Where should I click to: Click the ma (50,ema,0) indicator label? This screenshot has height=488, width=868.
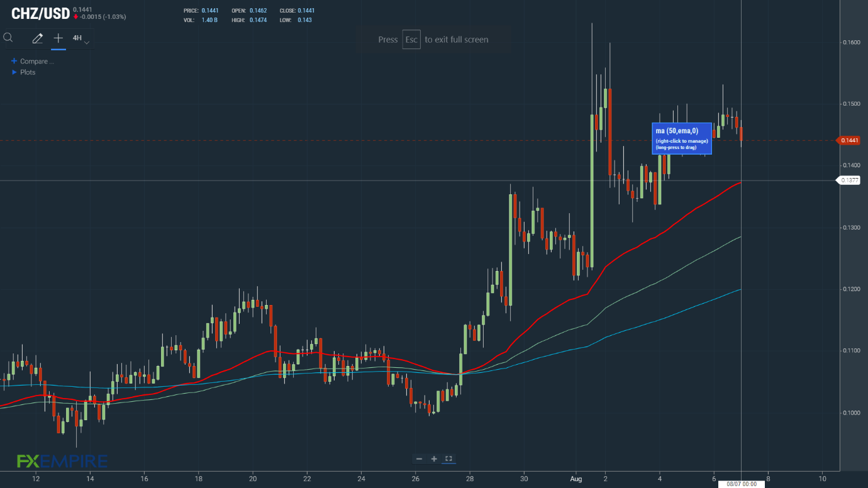(x=682, y=138)
